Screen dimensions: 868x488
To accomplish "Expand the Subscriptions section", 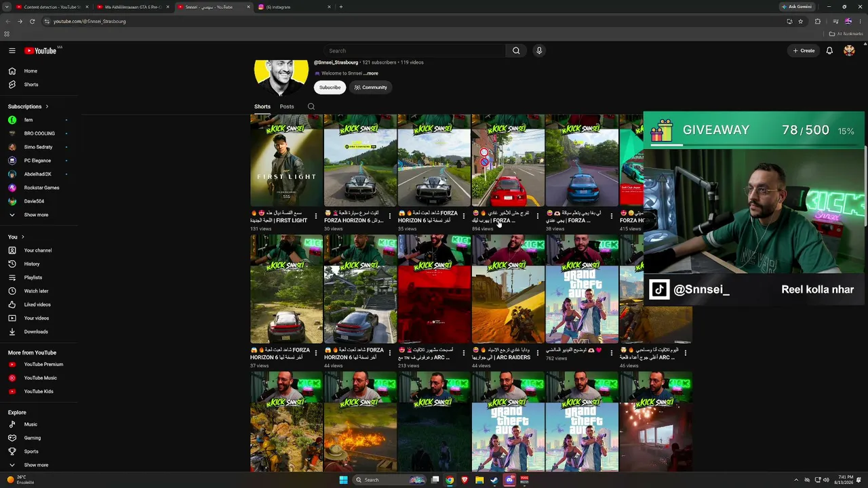I will tap(28, 106).
